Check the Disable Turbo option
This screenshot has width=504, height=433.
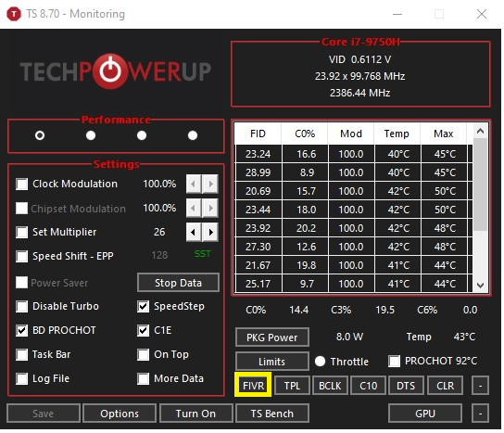22,306
